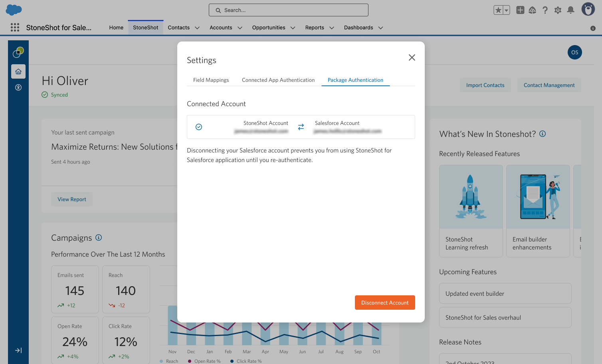Select the sidebar home icon

pos(18,71)
